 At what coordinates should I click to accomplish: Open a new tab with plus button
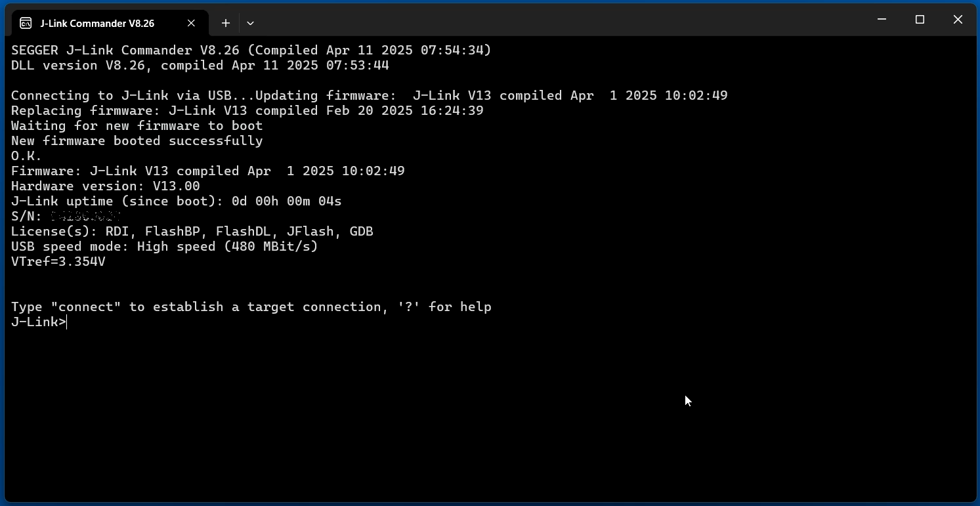click(x=225, y=23)
